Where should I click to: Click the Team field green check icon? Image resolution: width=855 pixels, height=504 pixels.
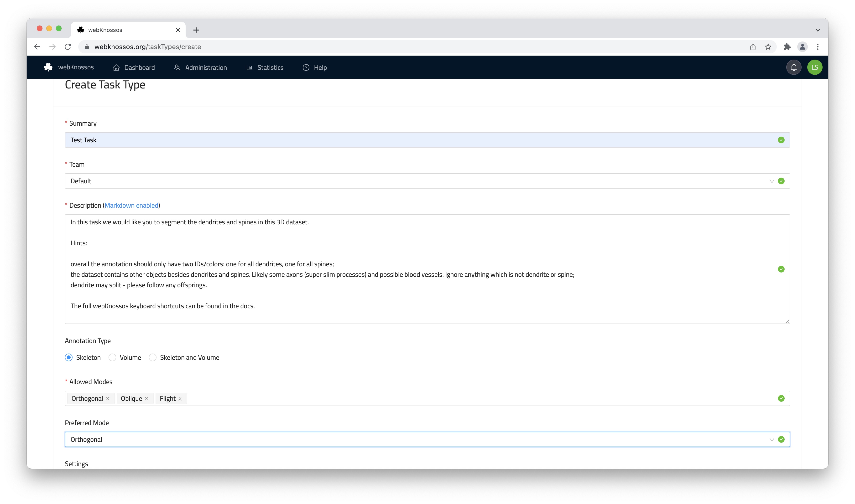tap(781, 181)
